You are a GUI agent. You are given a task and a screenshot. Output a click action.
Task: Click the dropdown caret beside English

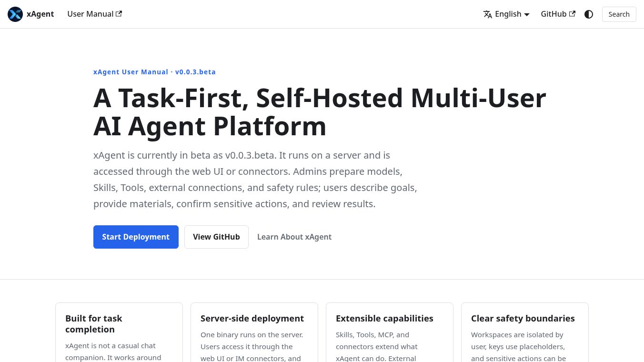pos(527,15)
